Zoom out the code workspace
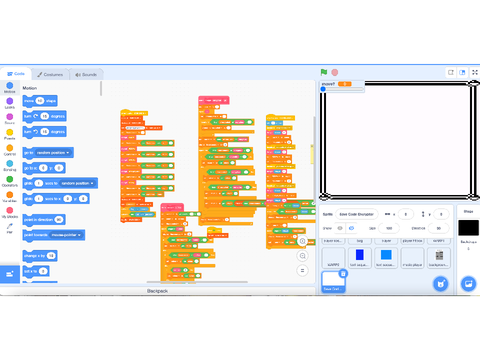This screenshot has height=360, width=480. tap(302, 256)
